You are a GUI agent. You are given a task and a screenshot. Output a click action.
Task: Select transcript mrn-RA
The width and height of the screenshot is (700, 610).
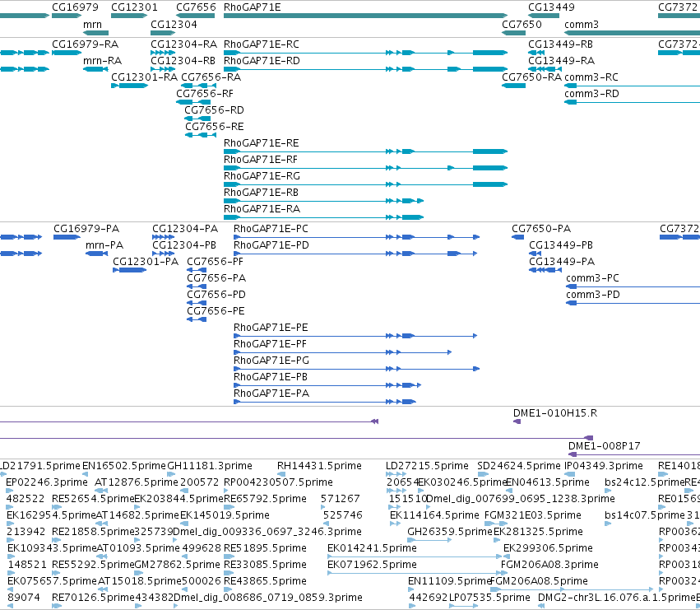[x=102, y=61]
